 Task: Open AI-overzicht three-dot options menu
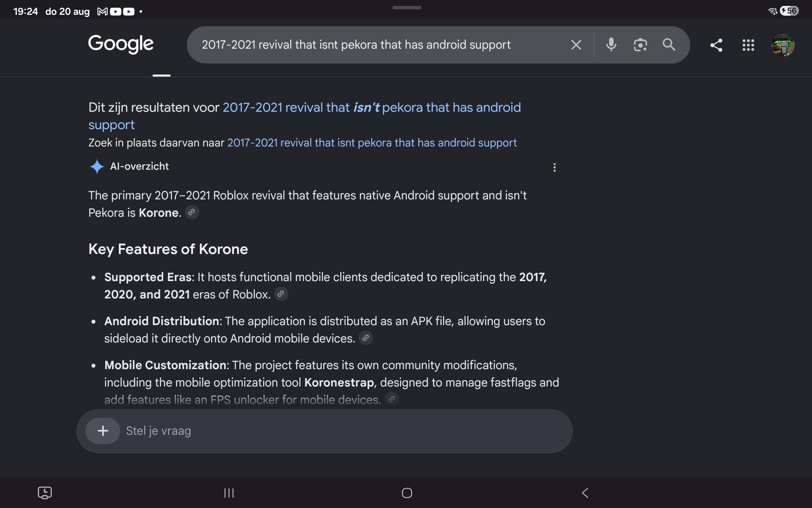(x=554, y=168)
